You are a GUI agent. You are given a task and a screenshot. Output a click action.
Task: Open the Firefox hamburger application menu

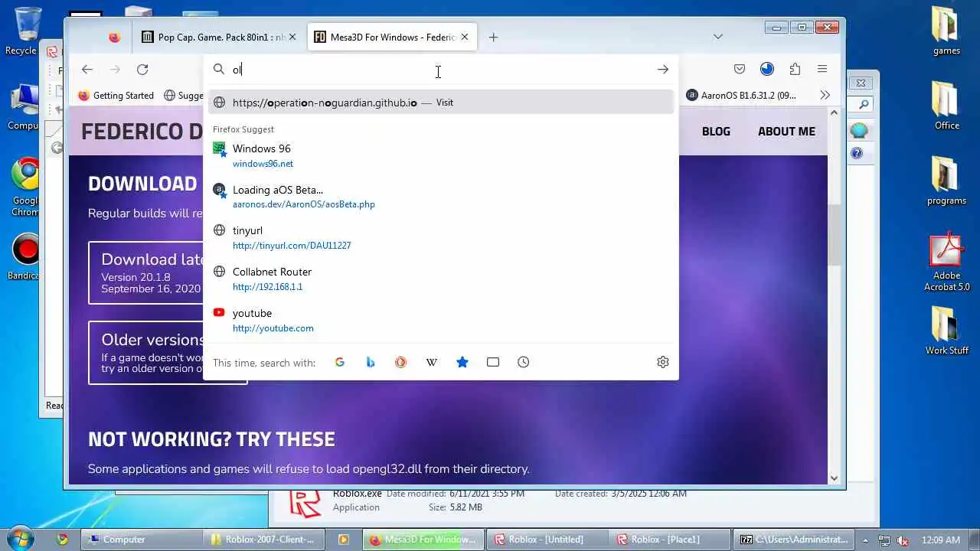tap(822, 70)
